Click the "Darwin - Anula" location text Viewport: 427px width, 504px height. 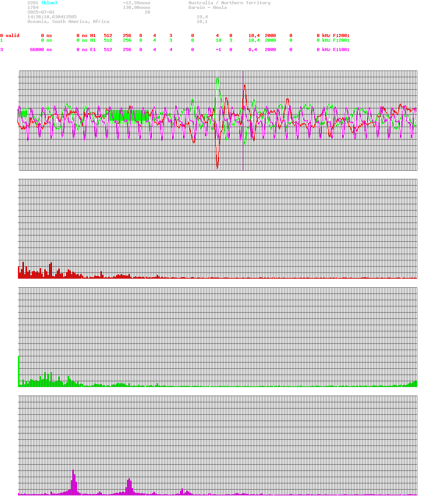tap(207, 7)
